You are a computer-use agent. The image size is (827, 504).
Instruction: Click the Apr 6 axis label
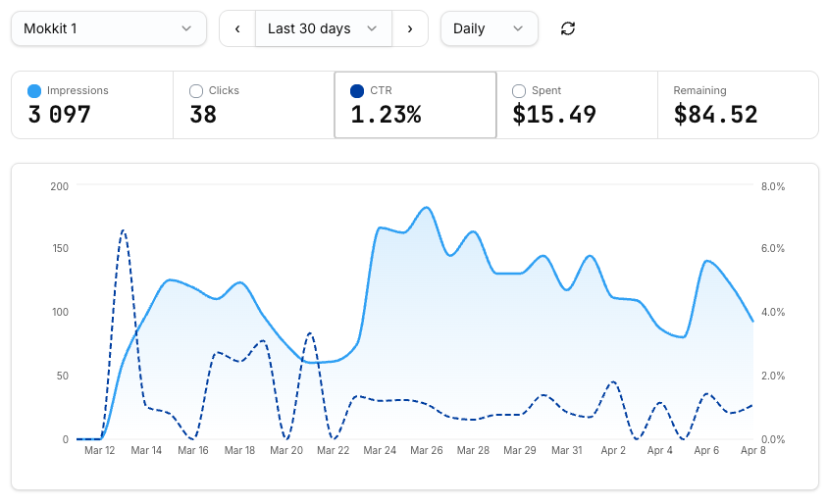(706, 451)
